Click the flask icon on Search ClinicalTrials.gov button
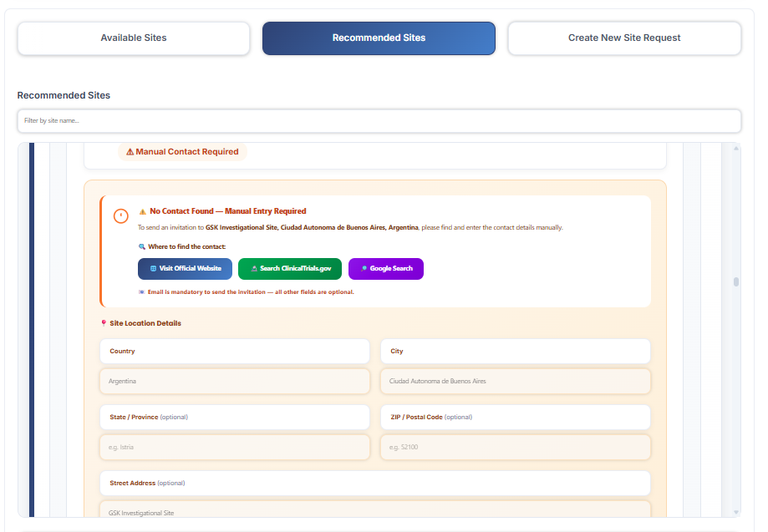 point(254,268)
